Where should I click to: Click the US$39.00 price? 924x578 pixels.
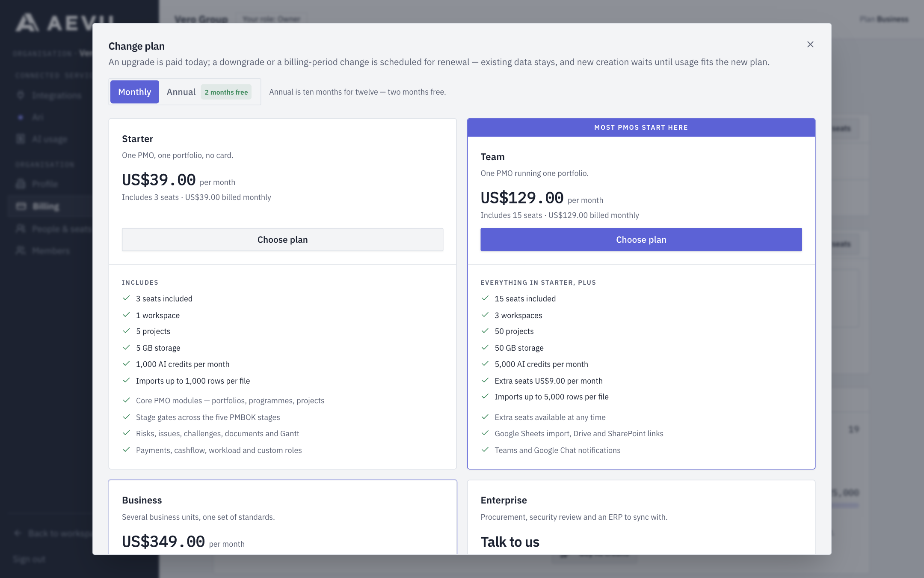click(x=159, y=180)
